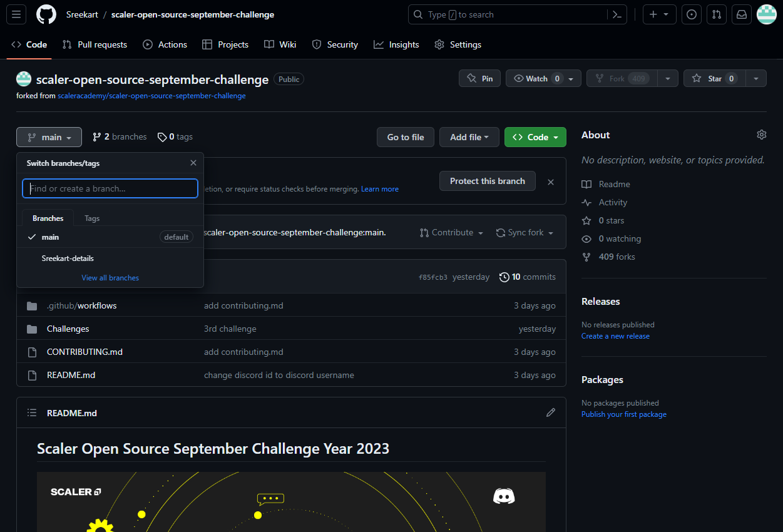
Task: Click the Find or create a branch field
Action: tap(110, 188)
